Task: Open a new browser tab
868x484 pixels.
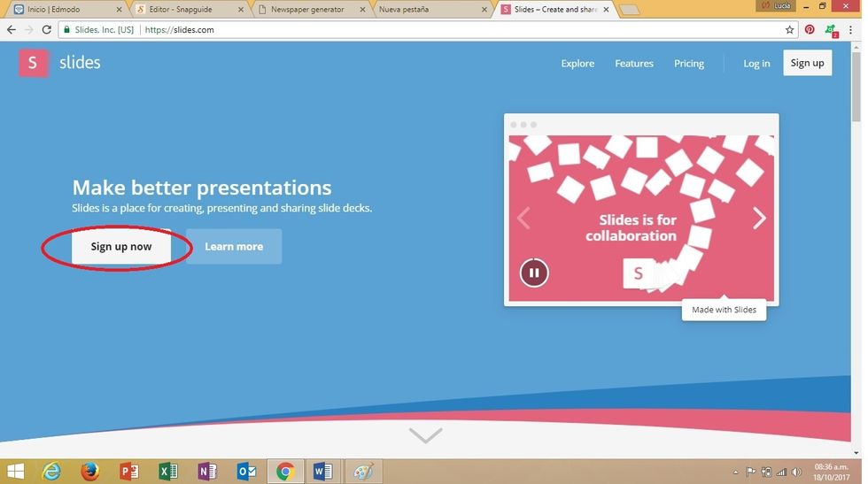Action: (629, 10)
